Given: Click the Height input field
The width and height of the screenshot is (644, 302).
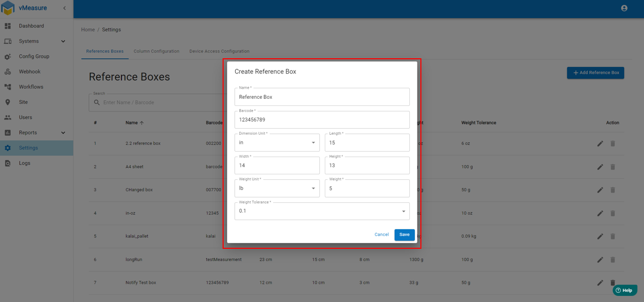Looking at the screenshot, I should pyautogui.click(x=367, y=166).
